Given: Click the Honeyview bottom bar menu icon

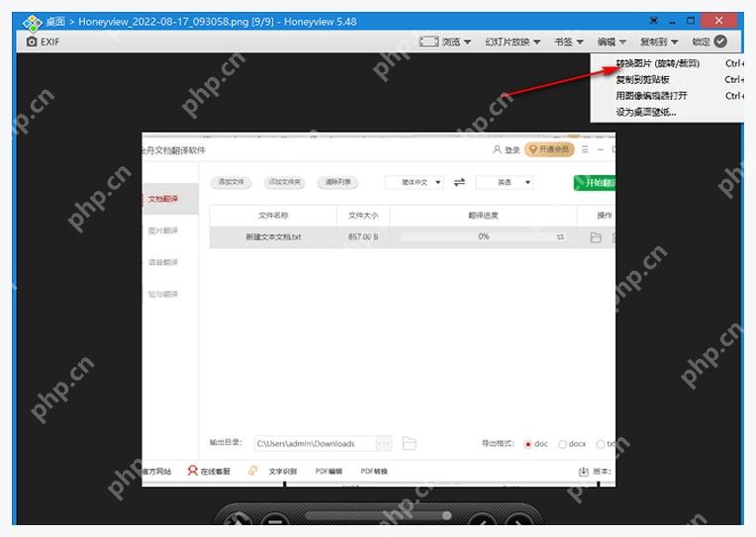Looking at the screenshot, I should point(275,520).
